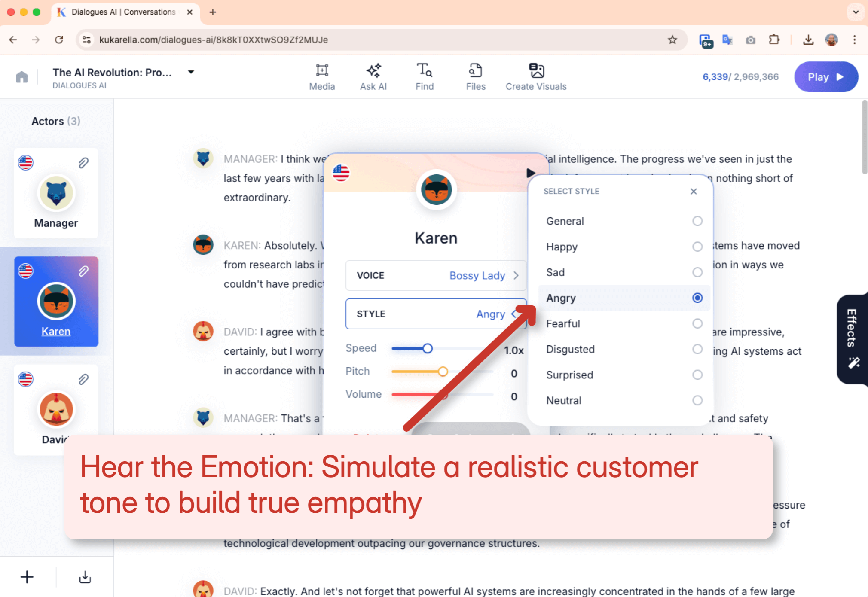Preview Karen's voice with play arrow

pyautogui.click(x=531, y=173)
